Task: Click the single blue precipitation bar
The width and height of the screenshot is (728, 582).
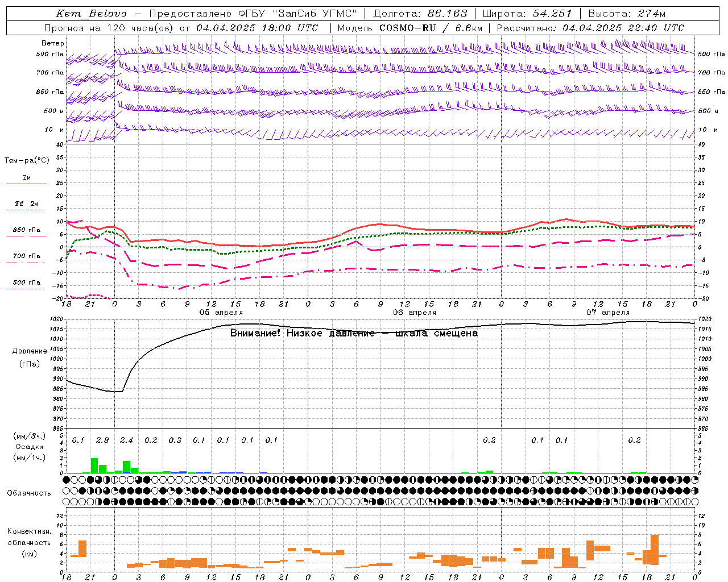Action: click(183, 472)
